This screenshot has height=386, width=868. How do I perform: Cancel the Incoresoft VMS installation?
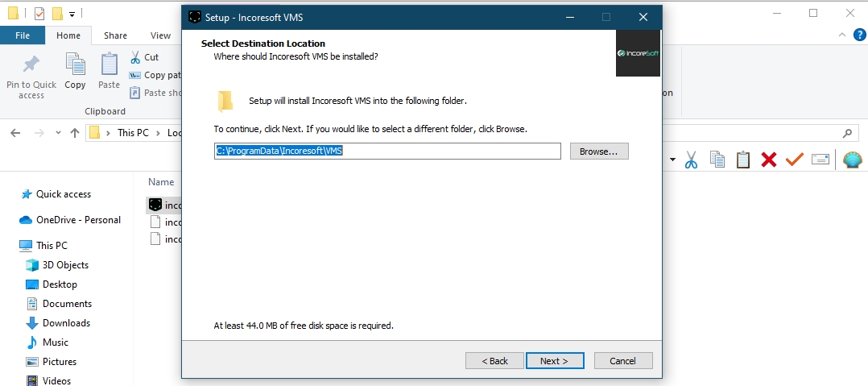[623, 361]
